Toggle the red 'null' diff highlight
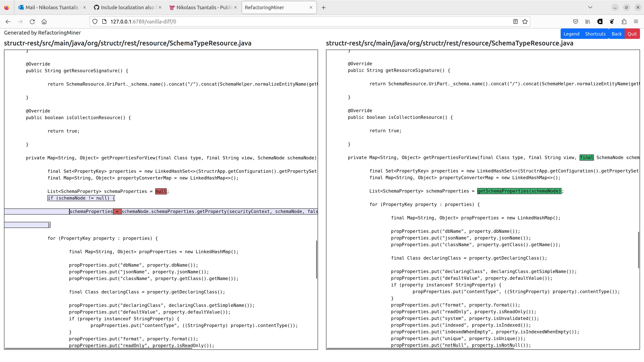This screenshot has height=362, width=644. point(161,191)
